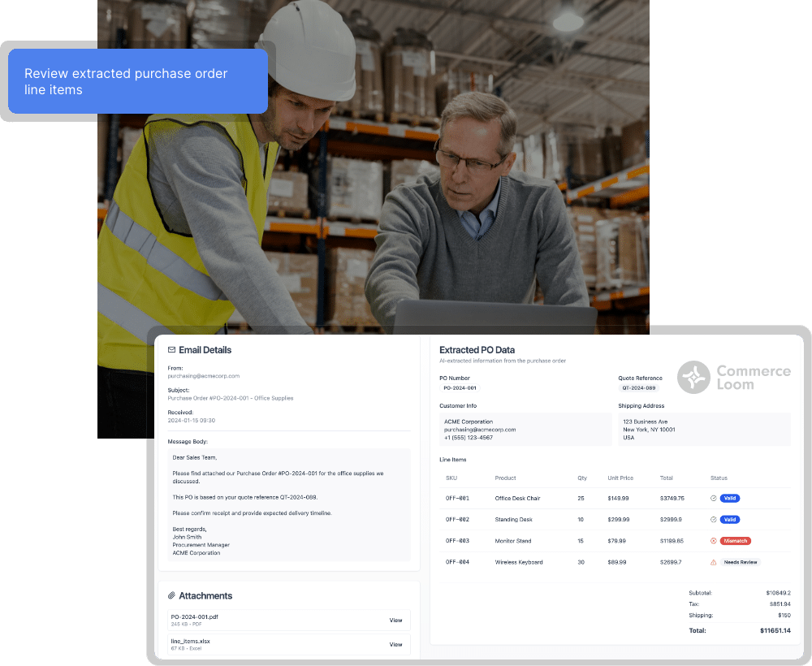Click the Commerce Loom wordmark

754,377
